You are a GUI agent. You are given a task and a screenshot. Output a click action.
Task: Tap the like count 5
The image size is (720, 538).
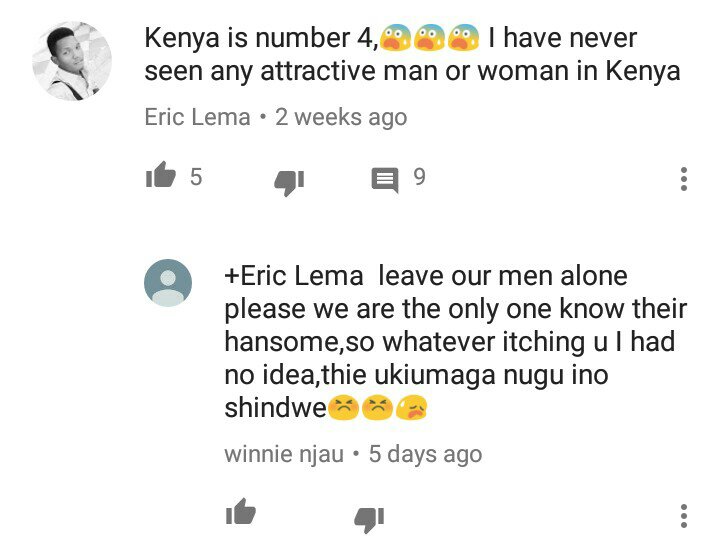(196, 177)
